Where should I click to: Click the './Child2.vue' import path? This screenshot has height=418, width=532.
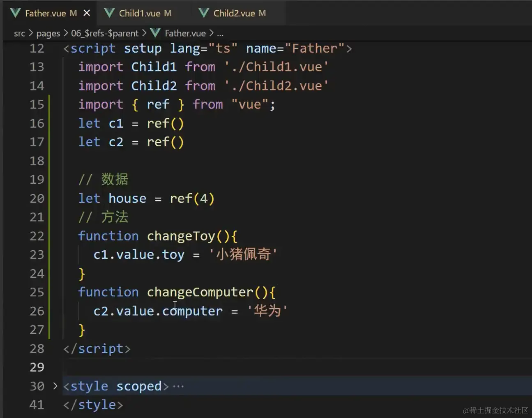tap(276, 86)
